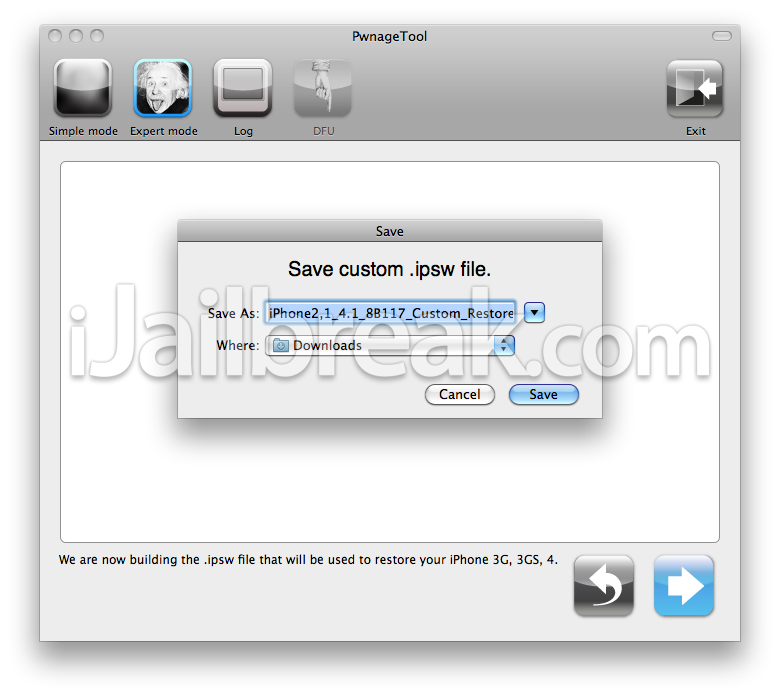Open the Where Downloads folder dropdown

click(390, 345)
